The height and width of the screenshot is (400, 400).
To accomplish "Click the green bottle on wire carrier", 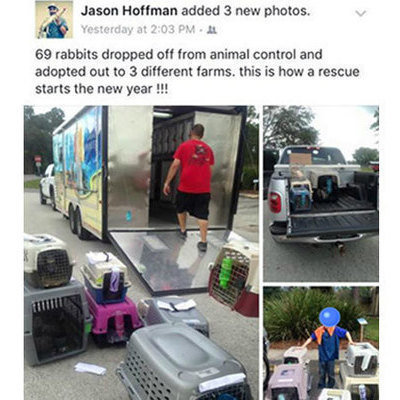I will coord(226,272).
